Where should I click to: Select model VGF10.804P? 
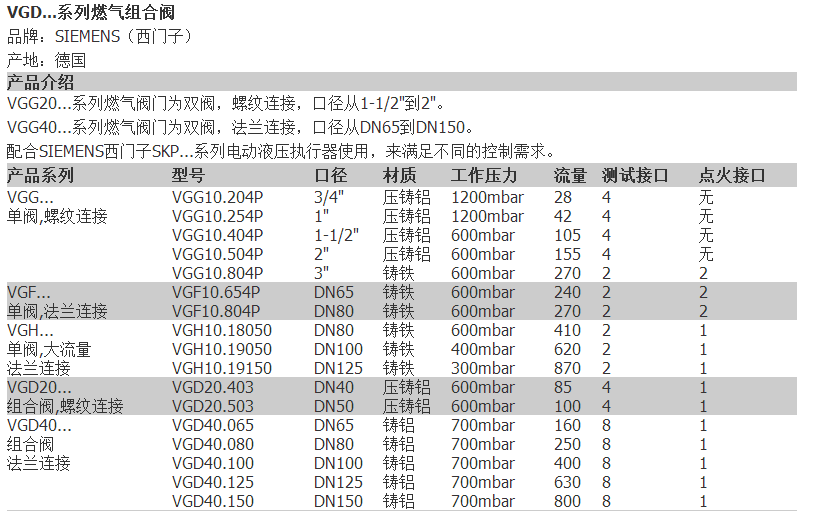[x=216, y=311]
